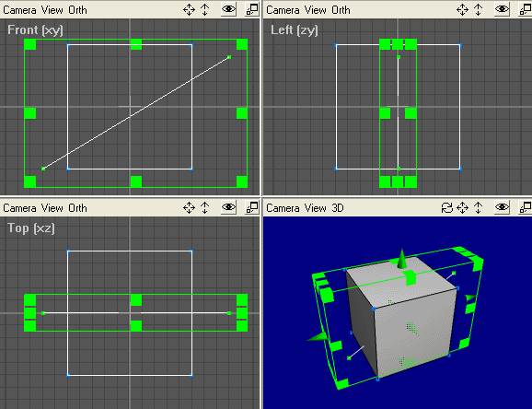Click the pan icon in Front viewport header
Screen dimensions: 532x409
pos(189,9)
